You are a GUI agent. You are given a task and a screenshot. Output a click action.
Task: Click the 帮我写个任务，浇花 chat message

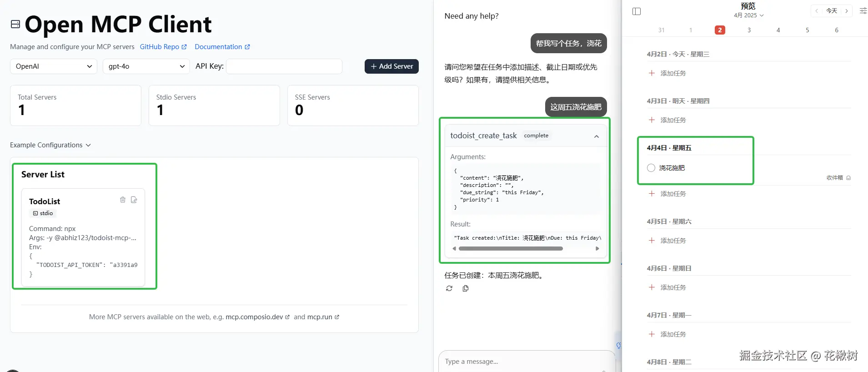(568, 43)
